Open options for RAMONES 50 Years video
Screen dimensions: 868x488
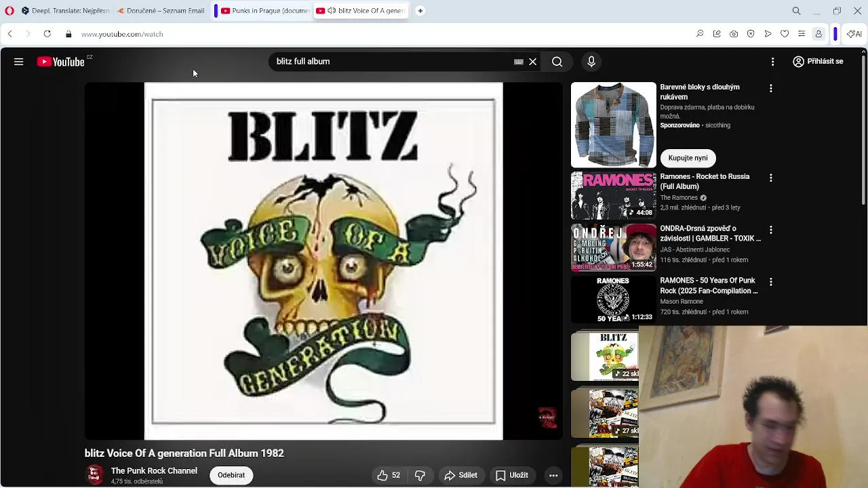pyautogui.click(x=770, y=281)
